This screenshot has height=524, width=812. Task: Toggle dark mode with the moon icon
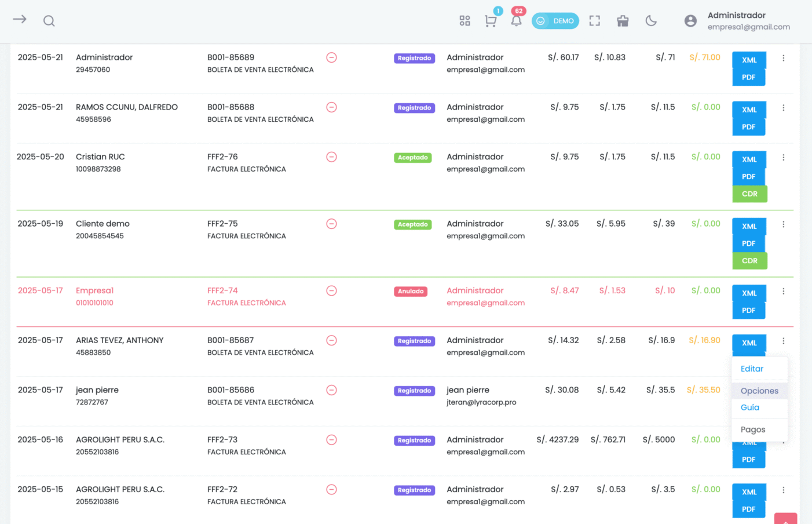point(651,21)
